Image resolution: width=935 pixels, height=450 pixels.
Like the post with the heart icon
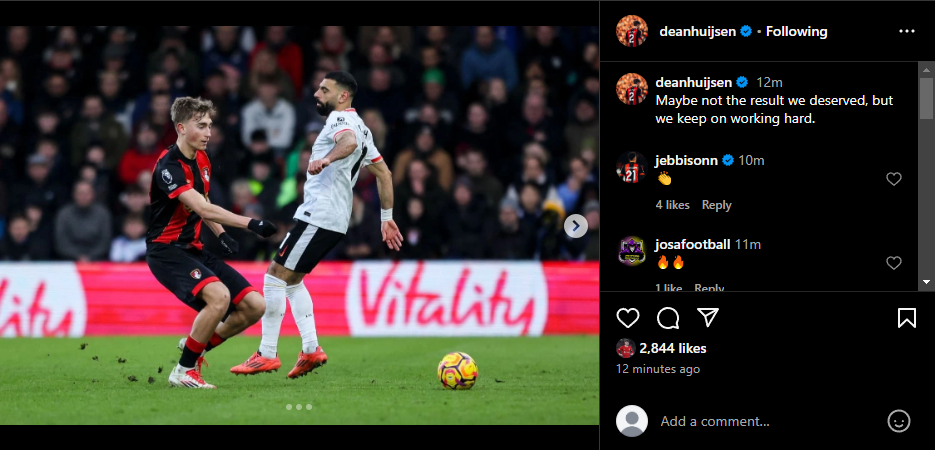click(x=627, y=318)
